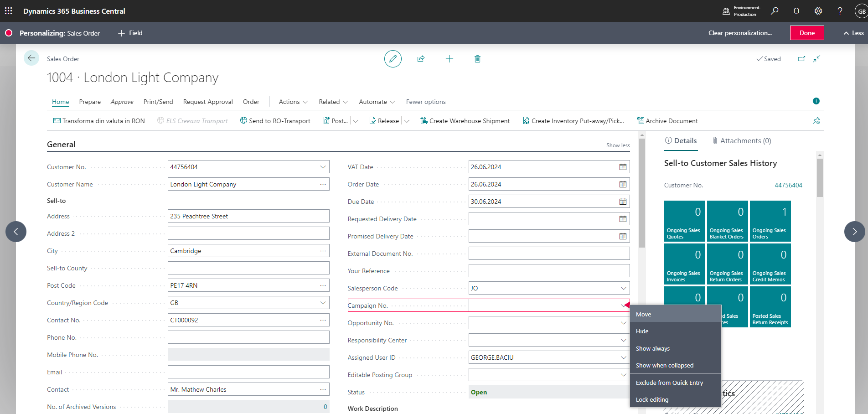
Task: Open the Ongoing Sales Orders tile
Action: click(770, 221)
